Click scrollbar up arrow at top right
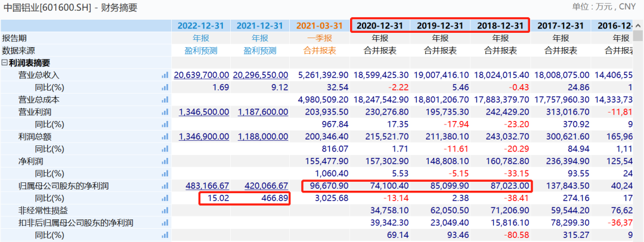The height and width of the screenshot is (242, 644). tap(638, 26)
